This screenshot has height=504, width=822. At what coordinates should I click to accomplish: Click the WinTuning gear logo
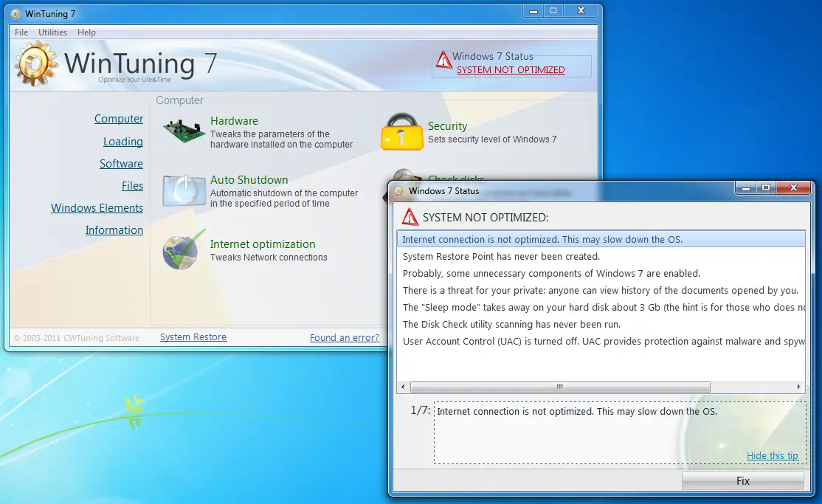(x=35, y=64)
